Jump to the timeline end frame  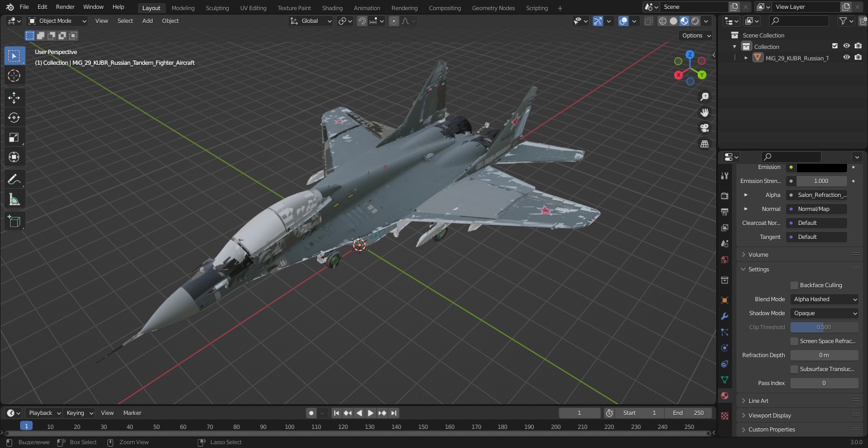[x=394, y=413]
